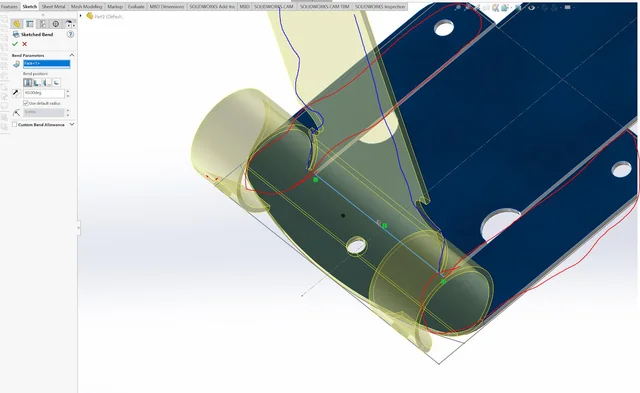Image resolution: width=640 pixels, height=393 pixels.
Task: Increase bend angle with up arrow
Action: (68, 91)
